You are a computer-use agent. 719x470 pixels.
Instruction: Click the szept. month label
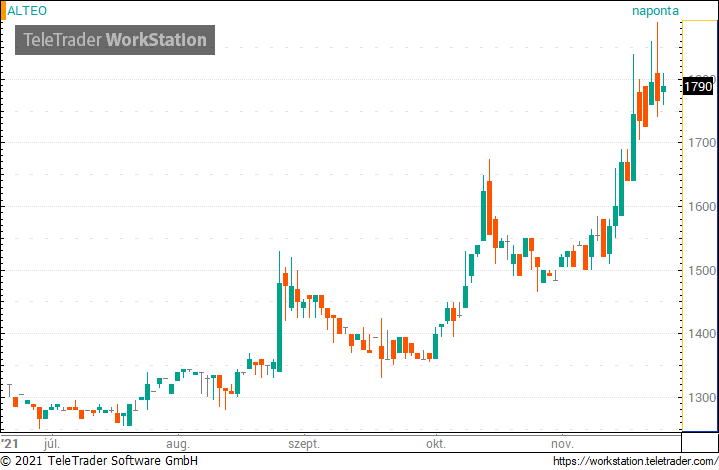tap(304, 444)
